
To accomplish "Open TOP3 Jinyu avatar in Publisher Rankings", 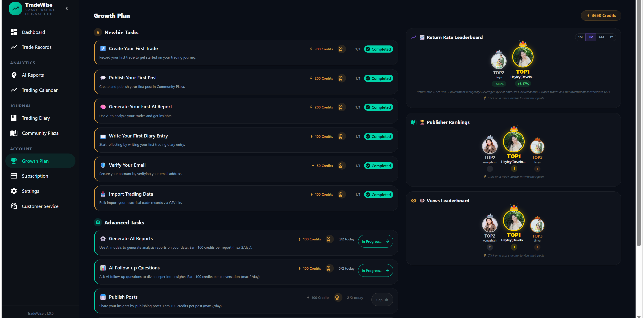I will point(537,147).
